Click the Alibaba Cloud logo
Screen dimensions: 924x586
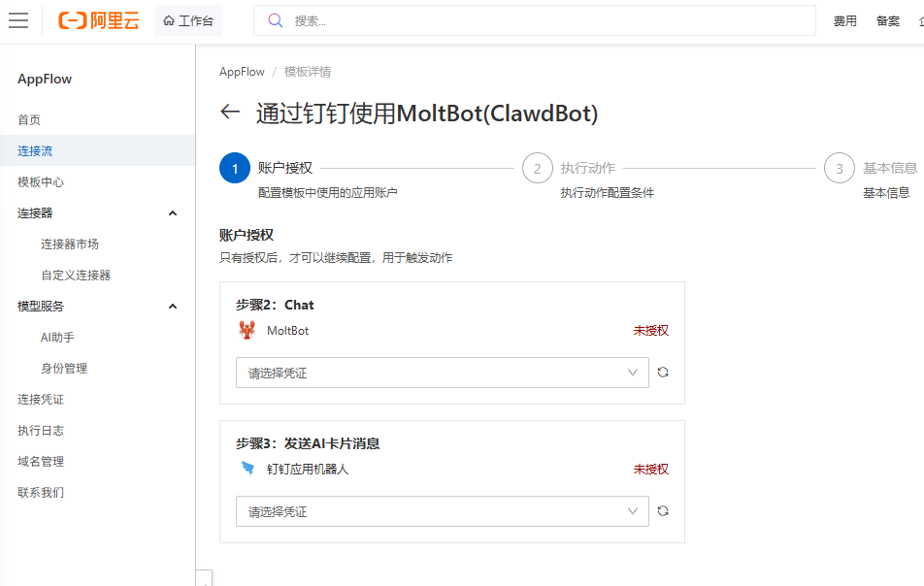point(99,20)
